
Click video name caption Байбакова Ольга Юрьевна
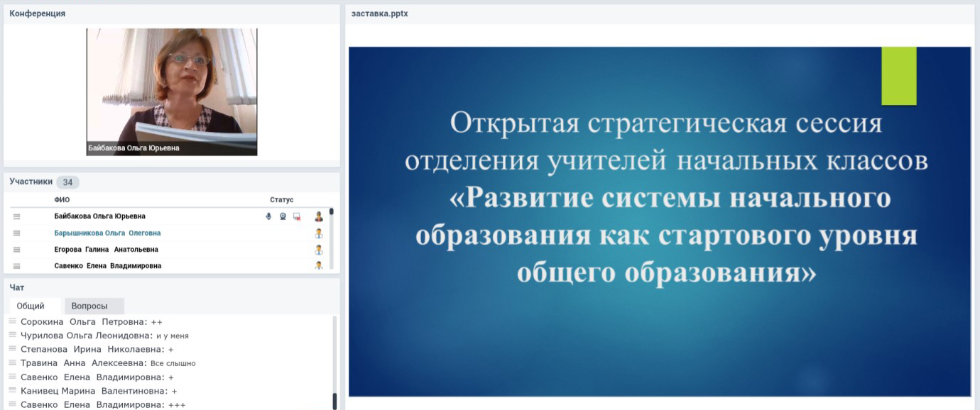point(134,148)
